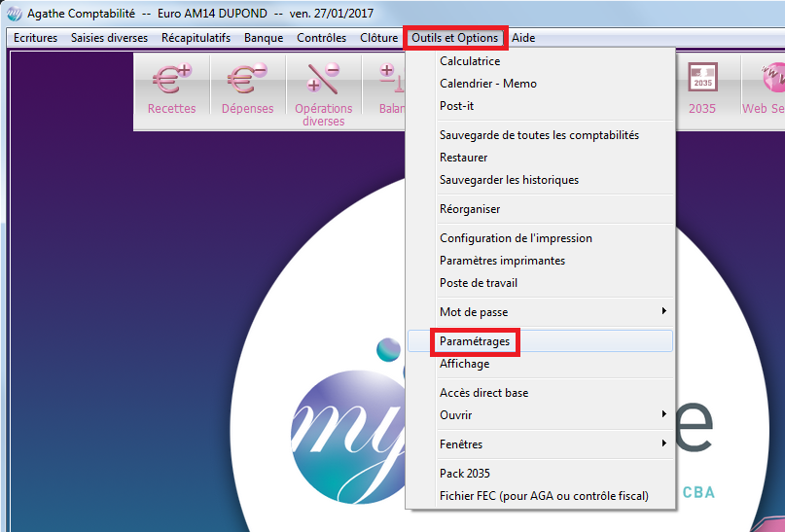This screenshot has width=785, height=532.
Task: Choose Sauvegarde de toutes les comptabilités
Action: 540,135
